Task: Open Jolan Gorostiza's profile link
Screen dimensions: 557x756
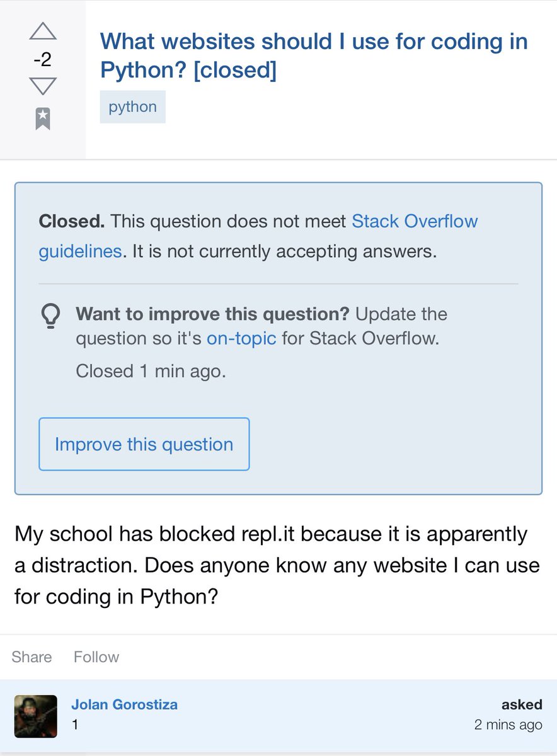Action: pyautogui.click(x=124, y=704)
